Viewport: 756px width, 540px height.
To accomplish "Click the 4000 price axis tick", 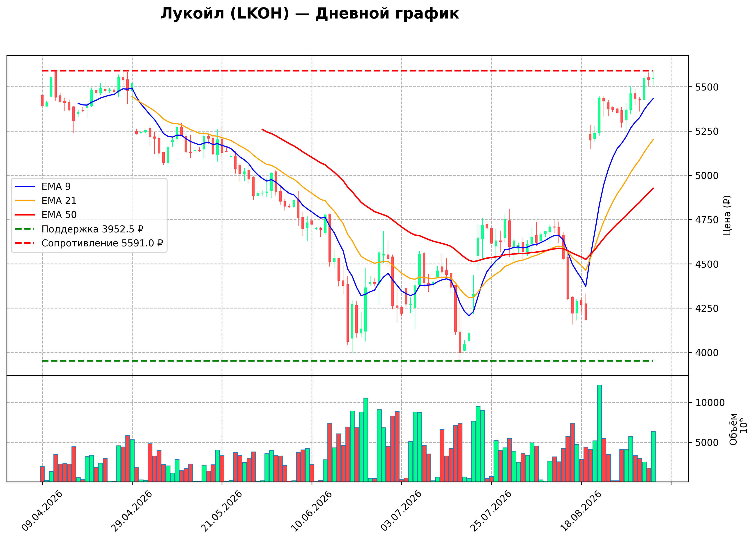I will coord(707,352).
